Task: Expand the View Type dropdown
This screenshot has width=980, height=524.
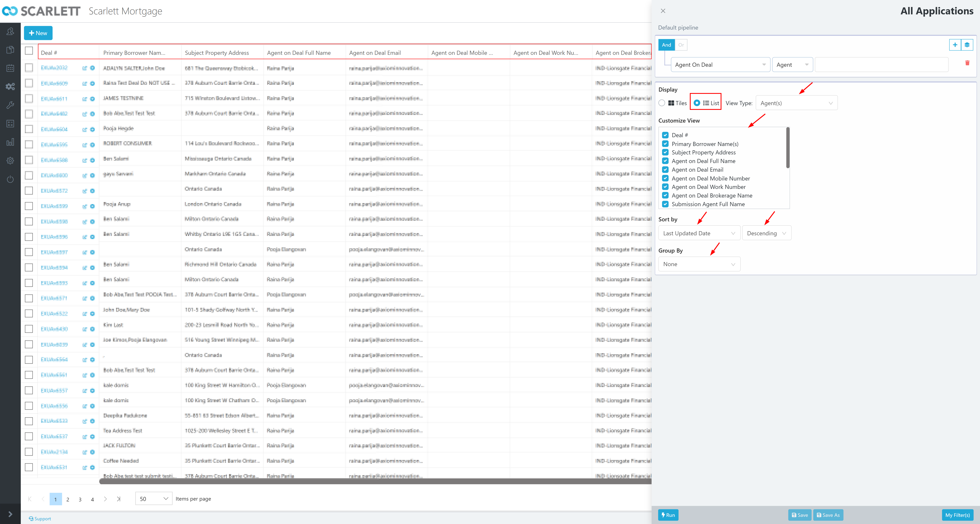Action: (x=796, y=103)
